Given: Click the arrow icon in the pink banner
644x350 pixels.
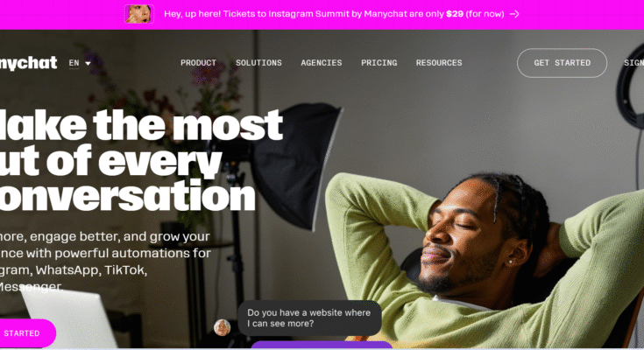Looking at the screenshot, I should [x=514, y=14].
